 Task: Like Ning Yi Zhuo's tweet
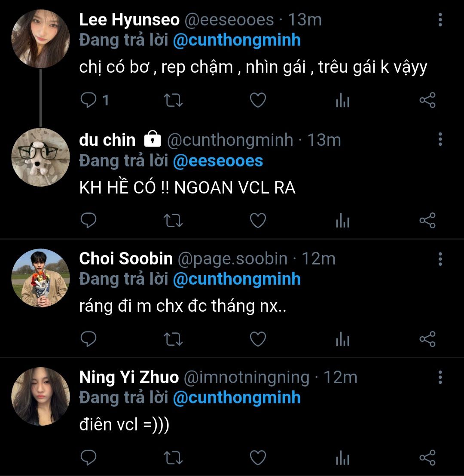(258, 458)
